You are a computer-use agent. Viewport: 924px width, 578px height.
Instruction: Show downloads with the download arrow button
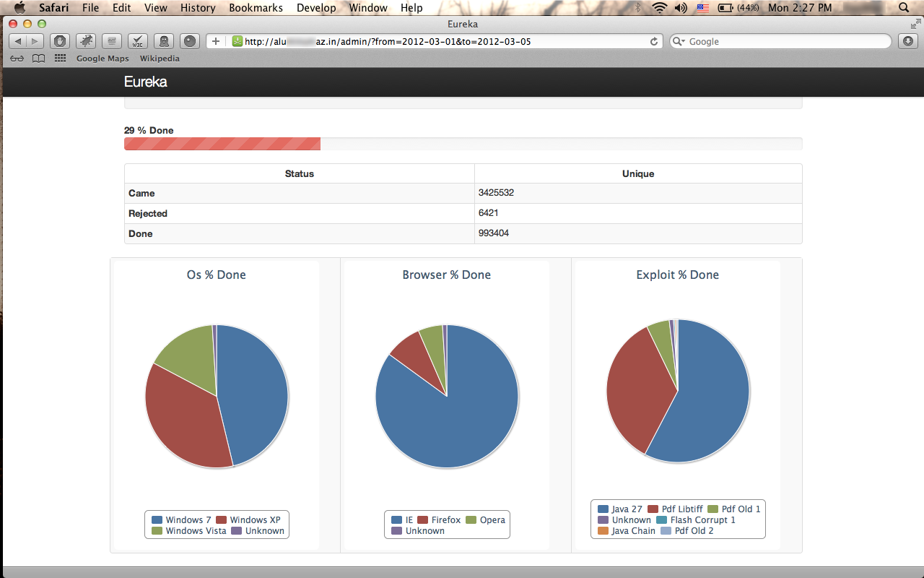(907, 41)
